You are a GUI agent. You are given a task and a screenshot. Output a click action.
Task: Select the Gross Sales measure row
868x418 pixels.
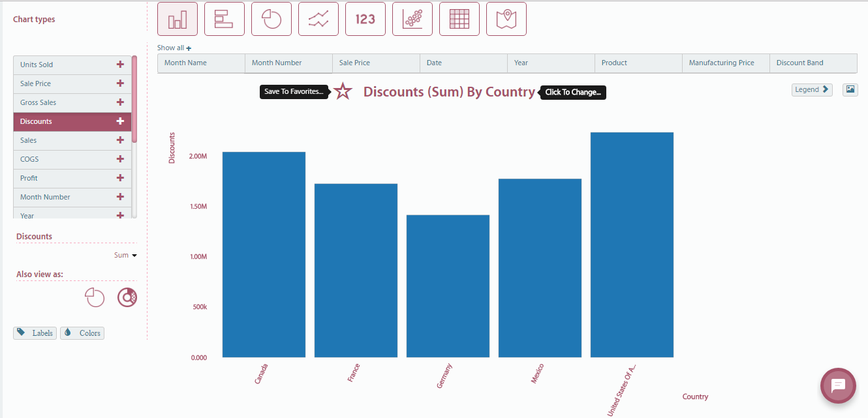pyautogui.click(x=72, y=102)
